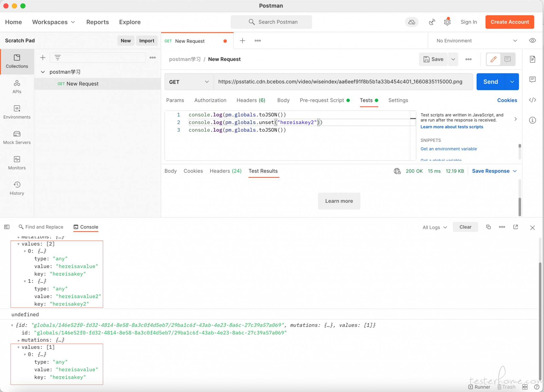Click the collections filter icon
Screen dimensions: 544x392
(58, 58)
